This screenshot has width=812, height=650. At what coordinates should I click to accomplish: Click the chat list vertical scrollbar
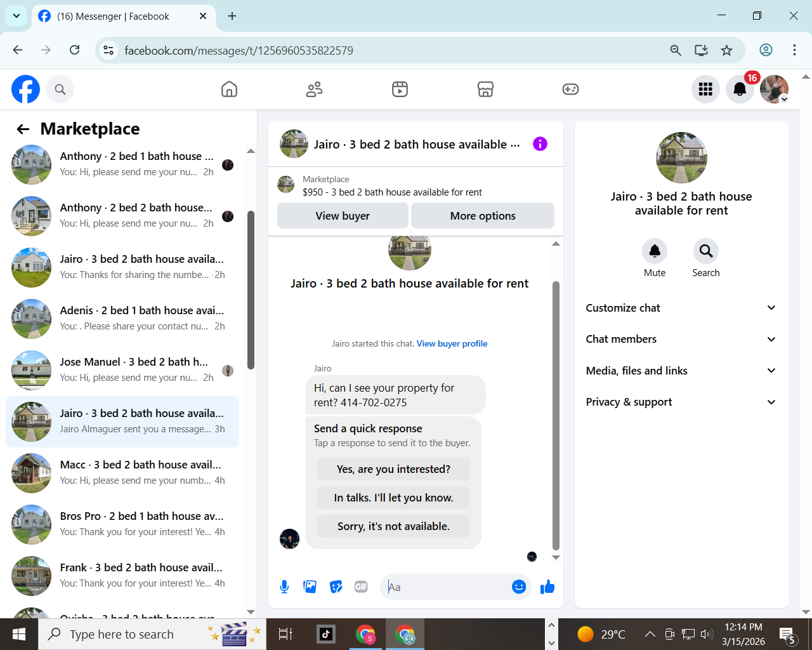click(x=251, y=290)
